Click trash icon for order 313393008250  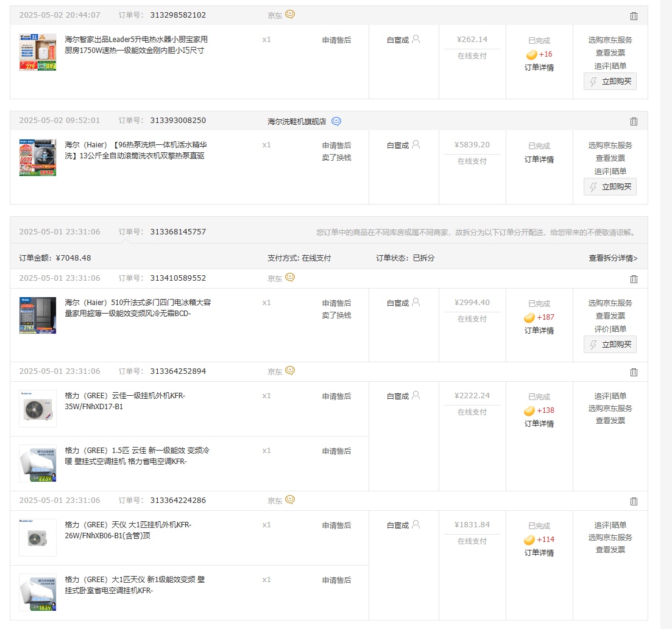coord(634,121)
